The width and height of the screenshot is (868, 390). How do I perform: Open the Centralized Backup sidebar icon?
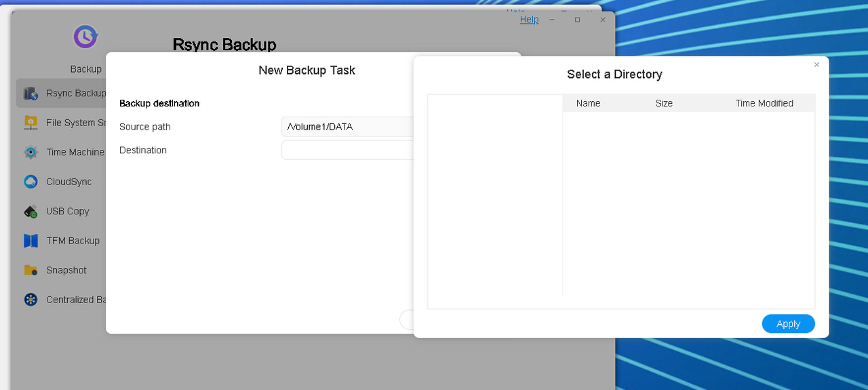pos(31,300)
